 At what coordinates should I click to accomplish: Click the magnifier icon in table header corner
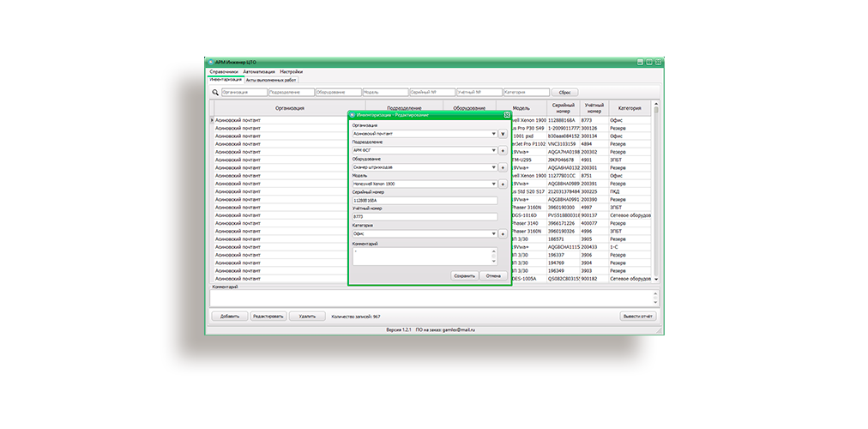pyautogui.click(x=212, y=108)
